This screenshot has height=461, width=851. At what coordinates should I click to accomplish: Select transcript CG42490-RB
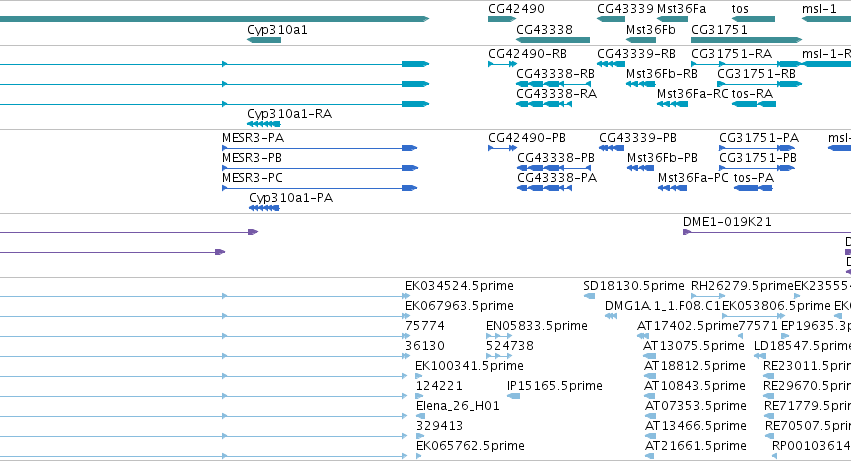click(x=528, y=54)
